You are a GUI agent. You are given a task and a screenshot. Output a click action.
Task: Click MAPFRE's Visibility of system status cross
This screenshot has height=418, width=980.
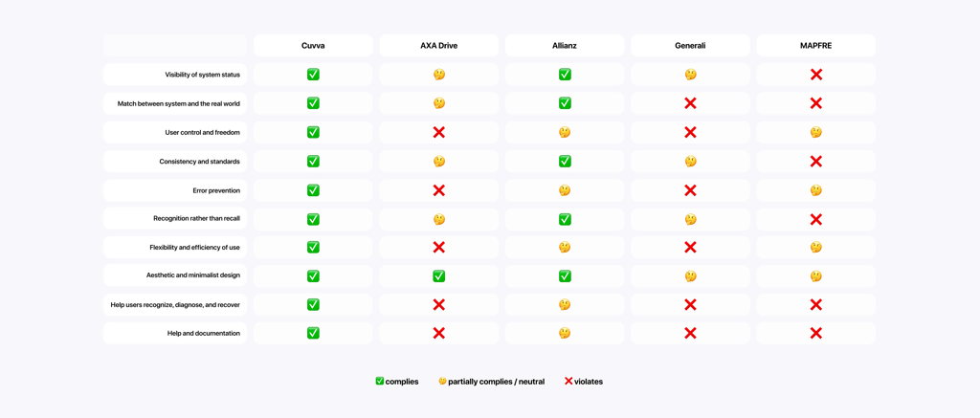point(815,75)
